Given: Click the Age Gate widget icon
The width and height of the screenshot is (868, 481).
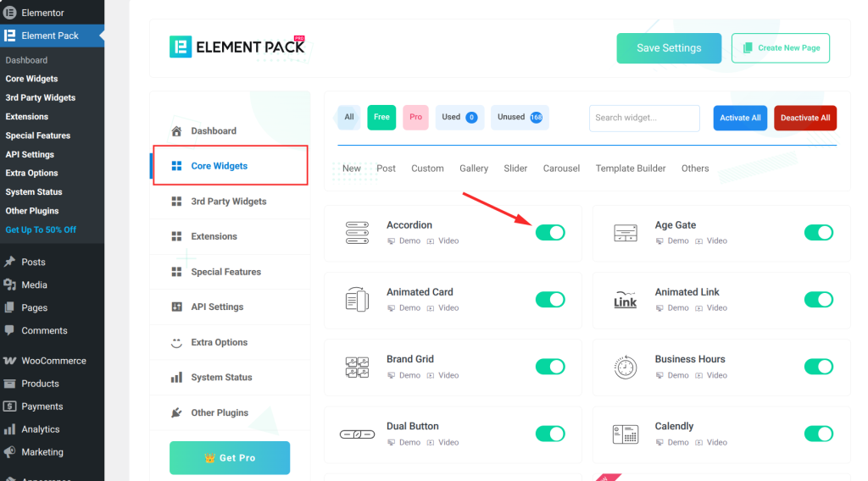Looking at the screenshot, I should 626,233.
